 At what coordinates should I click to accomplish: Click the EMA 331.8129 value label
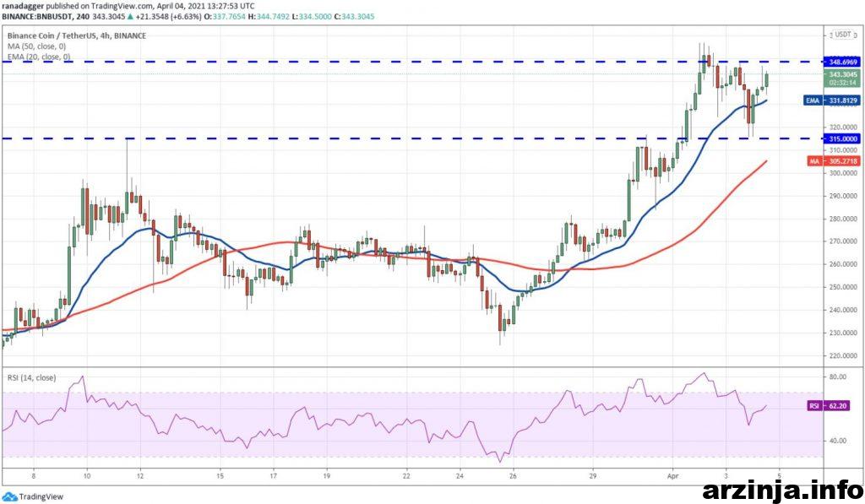click(x=832, y=100)
